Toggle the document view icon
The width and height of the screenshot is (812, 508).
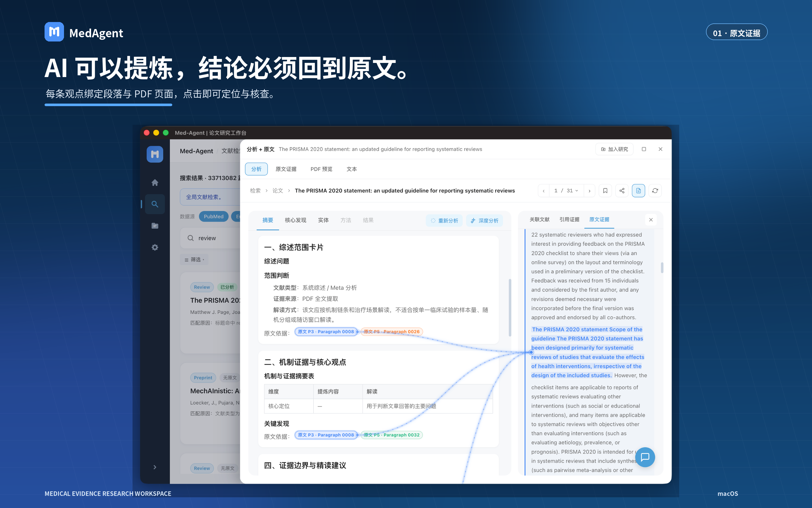tap(638, 190)
